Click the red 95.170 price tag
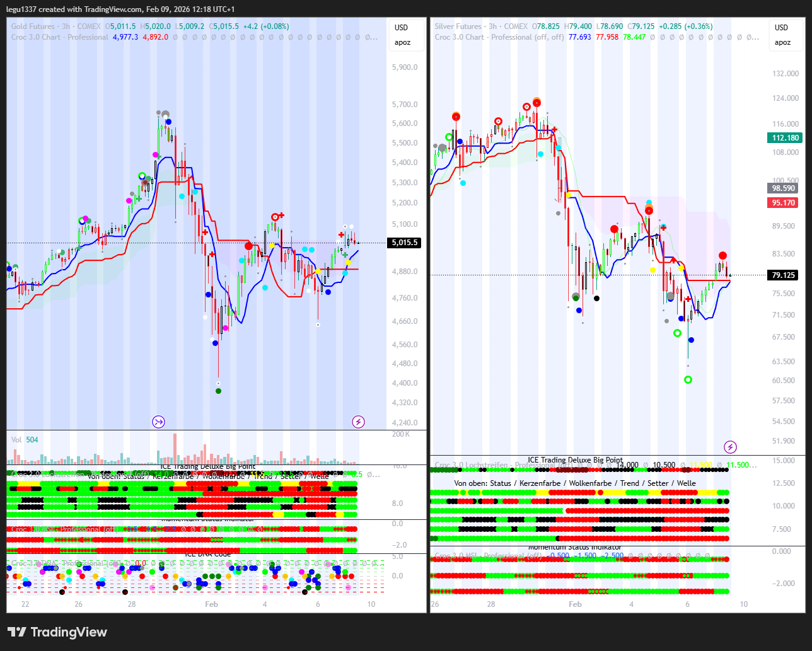The image size is (812, 651). [x=784, y=203]
